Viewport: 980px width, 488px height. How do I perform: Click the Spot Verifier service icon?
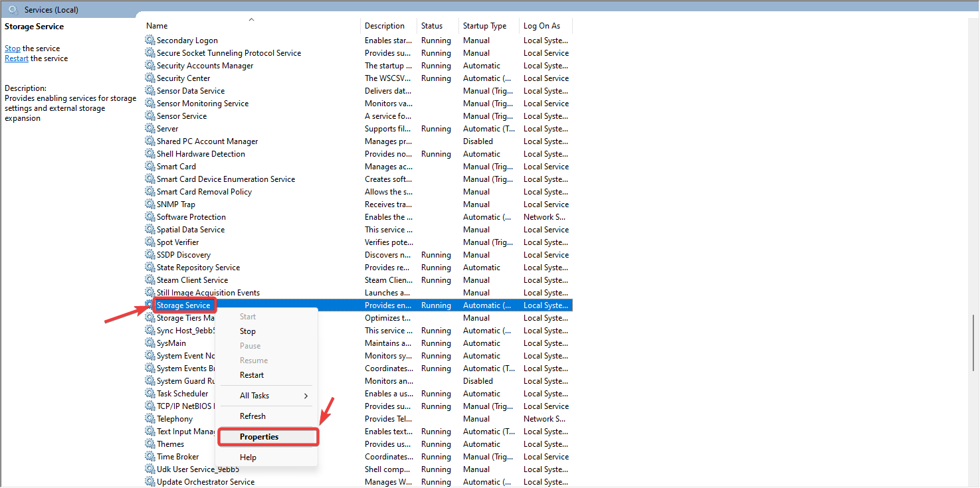pyautogui.click(x=150, y=242)
